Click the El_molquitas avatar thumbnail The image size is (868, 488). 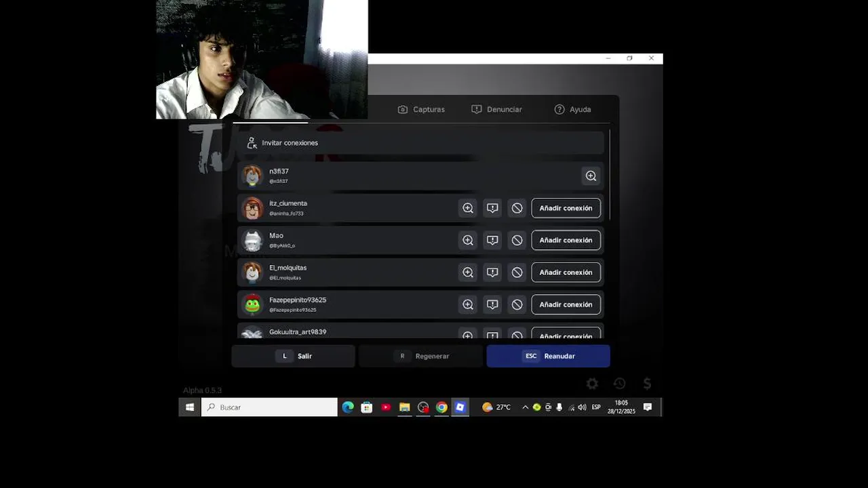point(252,272)
